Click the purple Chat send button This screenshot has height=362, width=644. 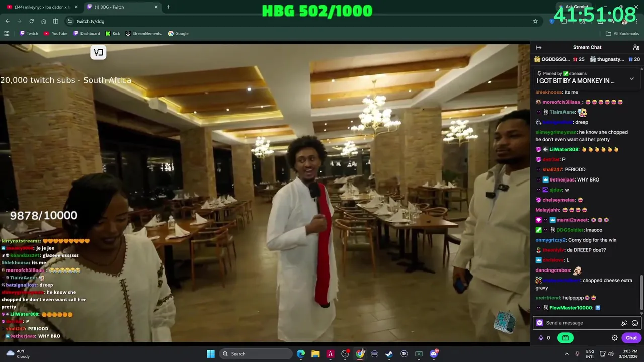point(631,338)
